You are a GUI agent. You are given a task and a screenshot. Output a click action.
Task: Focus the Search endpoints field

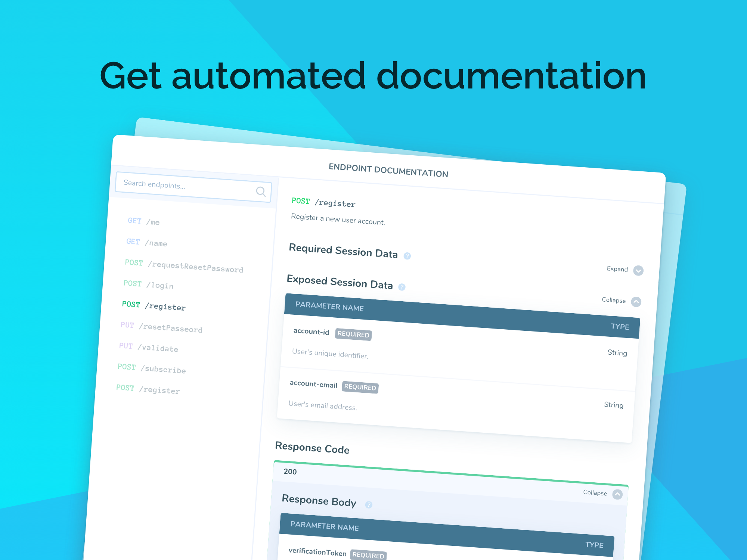pos(193,187)
